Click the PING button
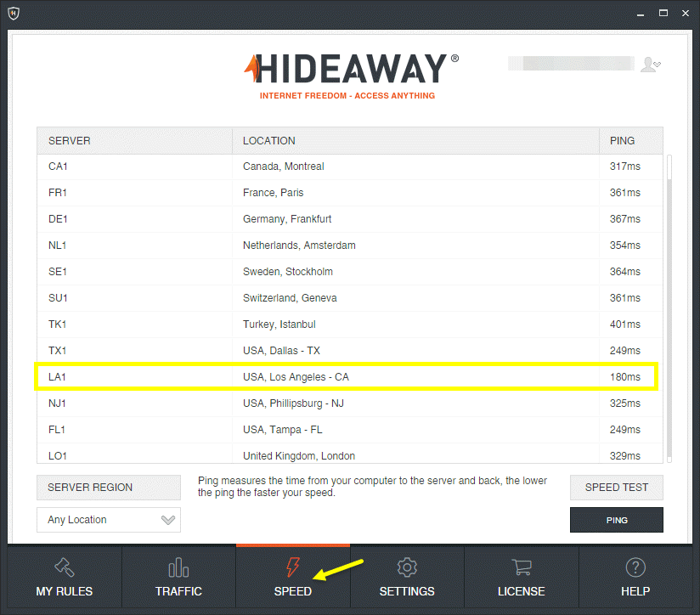This screenshot has width=700, height=615. pyautogui.click(x=617, y=520)
